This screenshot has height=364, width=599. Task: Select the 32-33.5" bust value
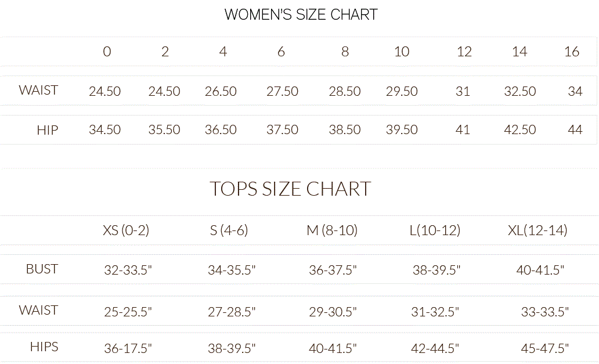click(128, 270)
